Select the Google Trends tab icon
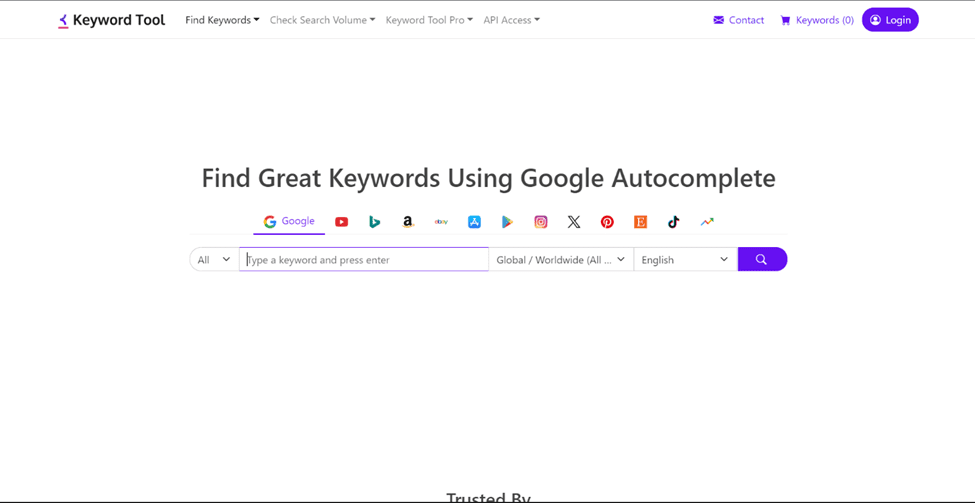The width and height of the screenshot is (975, 503). click(x=707, y=222)
